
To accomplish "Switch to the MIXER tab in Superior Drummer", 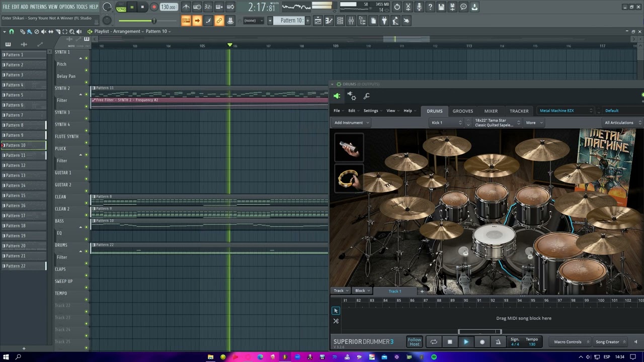I will tap(491, 111).
